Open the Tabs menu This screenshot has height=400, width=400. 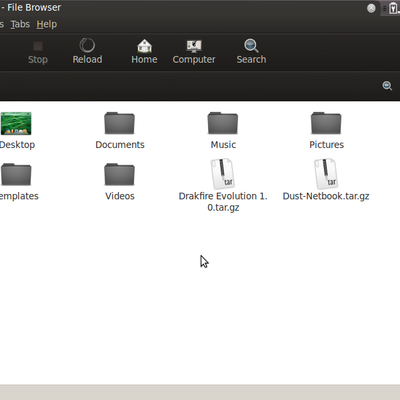click(x=20, y=24)
